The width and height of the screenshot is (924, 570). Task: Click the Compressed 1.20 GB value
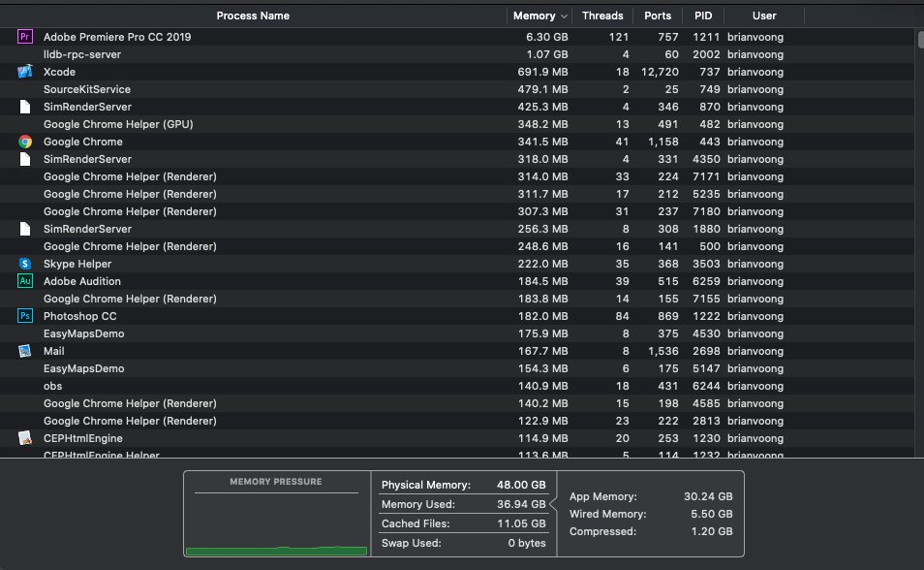(x=712, y=531)
